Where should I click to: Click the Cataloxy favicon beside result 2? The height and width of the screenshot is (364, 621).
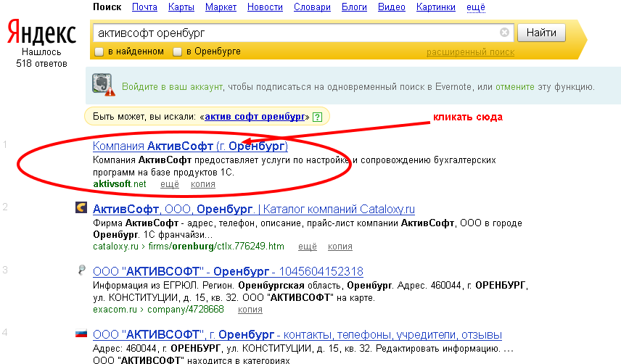[81, 207]
